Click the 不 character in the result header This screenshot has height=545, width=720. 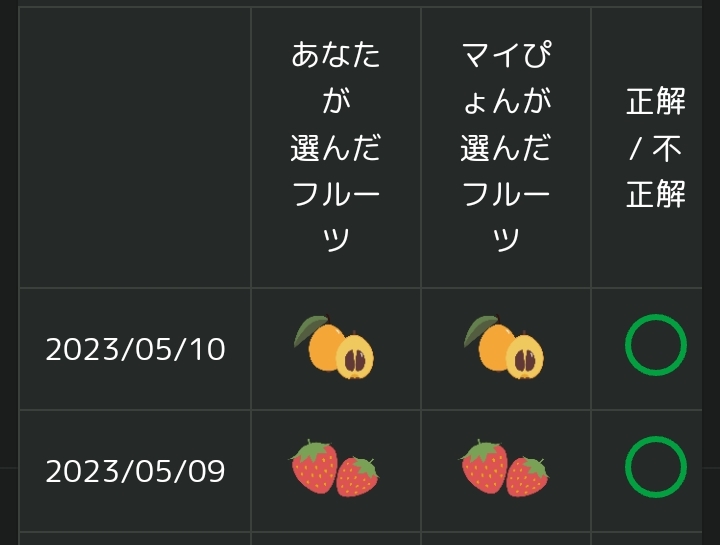pyautogui.click(x=666, y=148)
